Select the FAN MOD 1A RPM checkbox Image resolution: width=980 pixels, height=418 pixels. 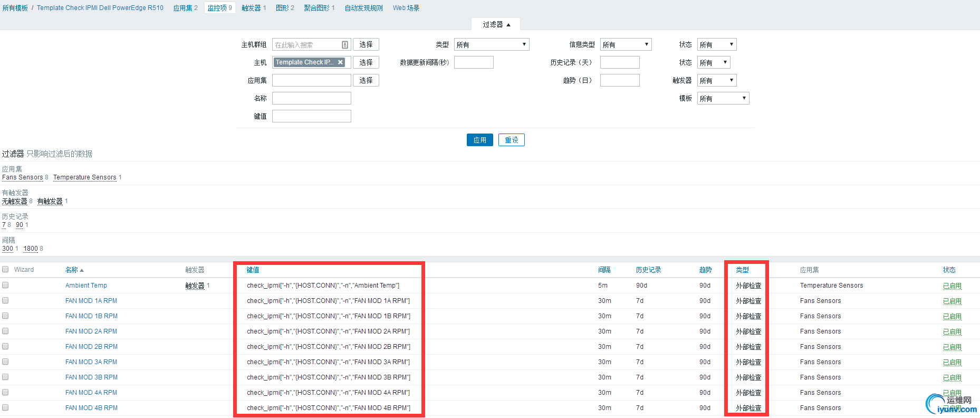click(x=5, y=300)
